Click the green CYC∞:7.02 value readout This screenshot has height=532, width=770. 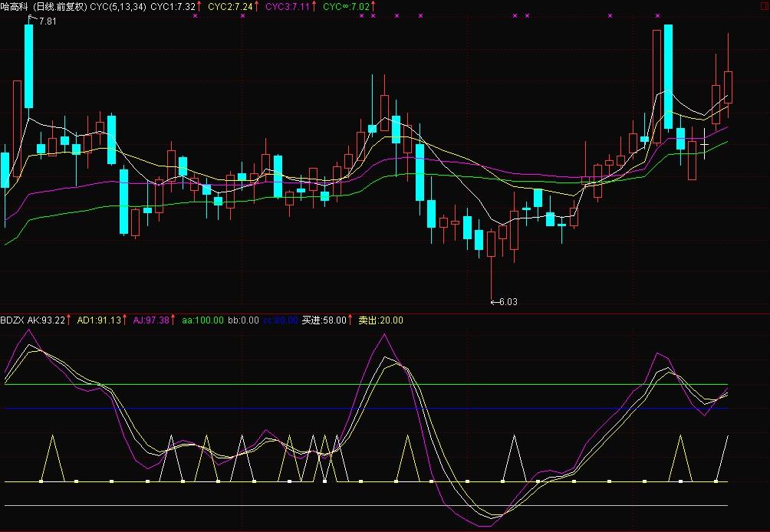point(346,6)
